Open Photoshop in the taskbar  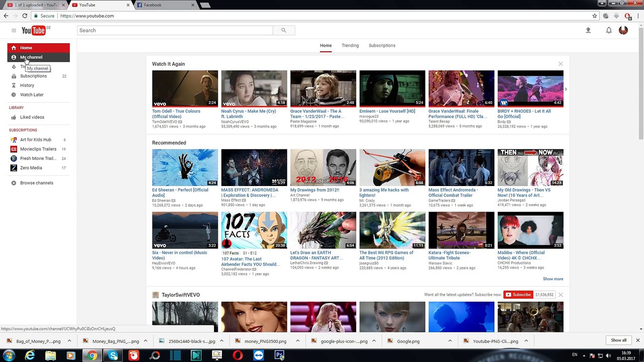click(x=279, y=355)
